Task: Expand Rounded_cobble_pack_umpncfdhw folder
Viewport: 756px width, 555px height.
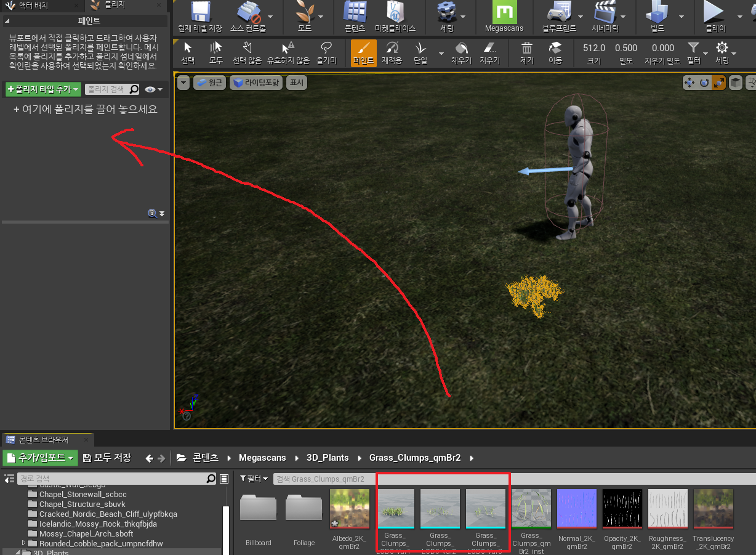Action: coord(24,543)
